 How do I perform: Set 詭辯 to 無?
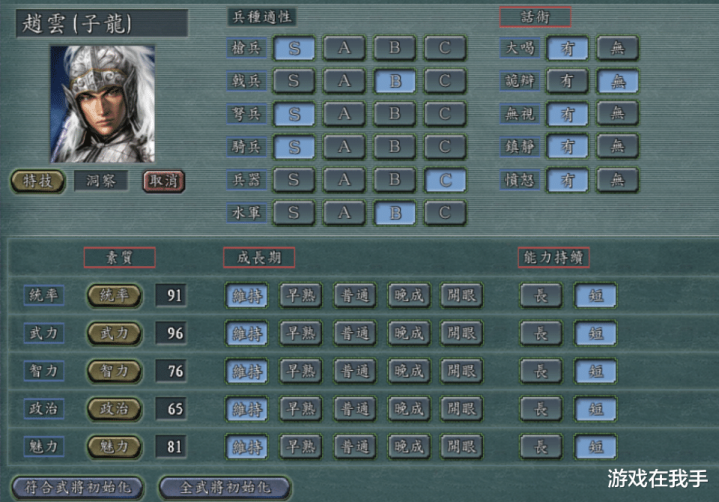coord(617,81)
